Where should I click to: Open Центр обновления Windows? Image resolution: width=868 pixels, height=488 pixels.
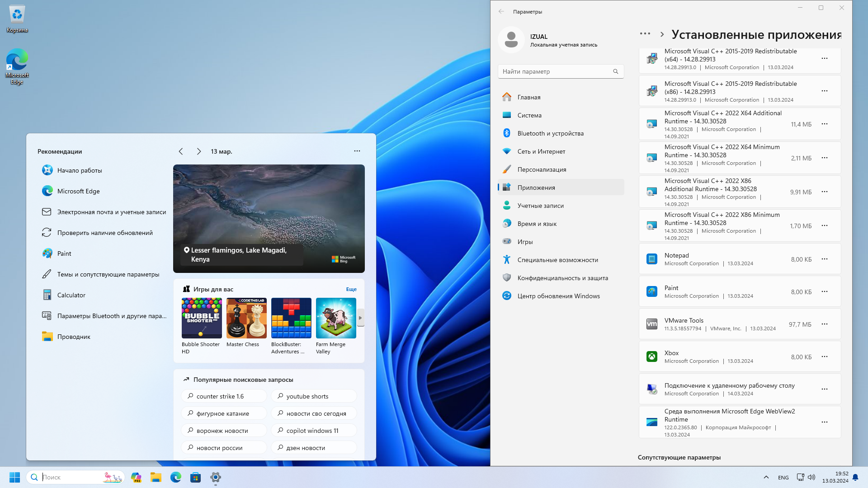point(561,296)
